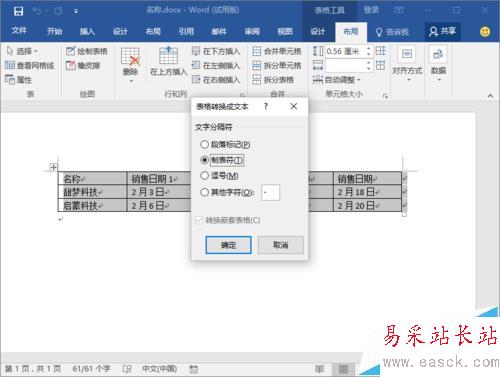This screenshot has height=377, width=500.
Task: Switch to the 邮件 ribbon tab
Action: click(x=219, y=32)
